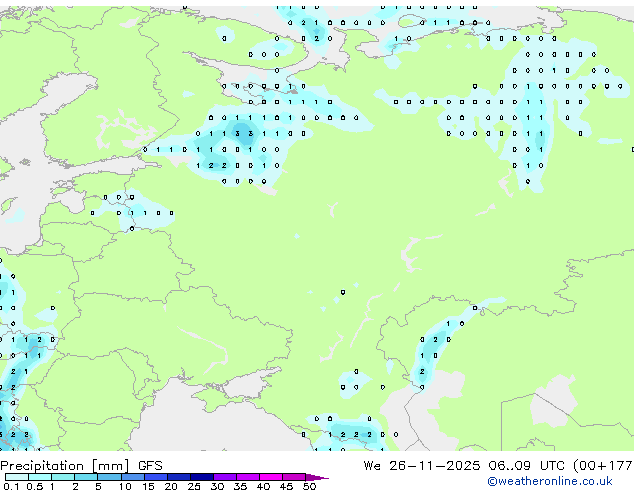This screenshot has width=634, height=490.
Task: Click the '35' legend label
Action: click(241, 486)
